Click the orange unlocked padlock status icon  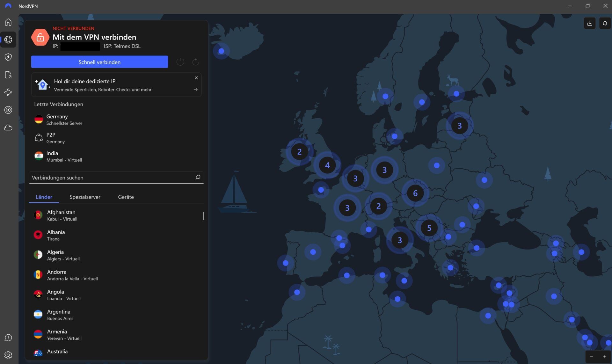coord(40,37)
